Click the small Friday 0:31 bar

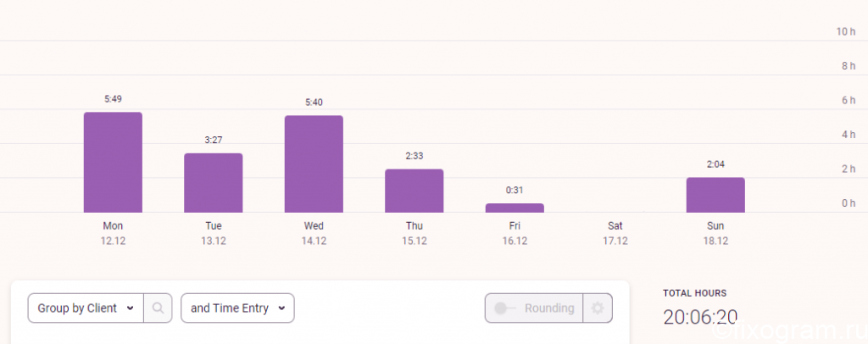515,208
